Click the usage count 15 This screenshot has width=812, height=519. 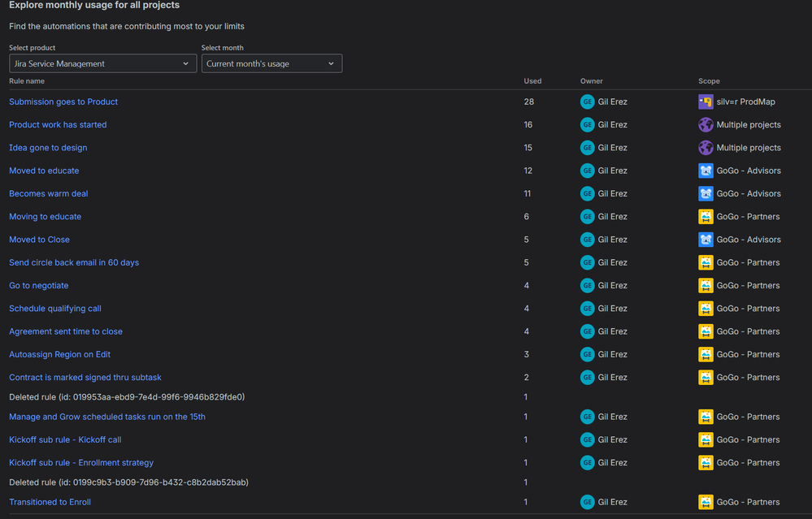click(528, 148)
